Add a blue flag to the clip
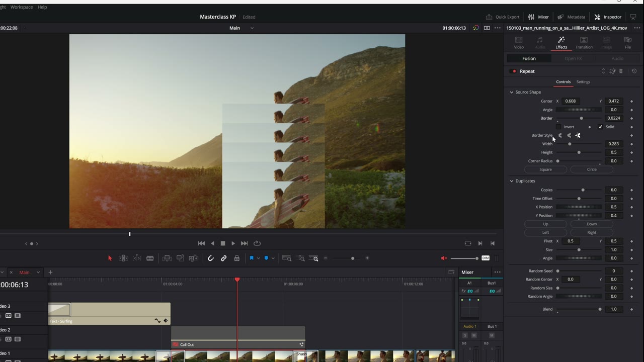644x362 pixels. (252, 258)
